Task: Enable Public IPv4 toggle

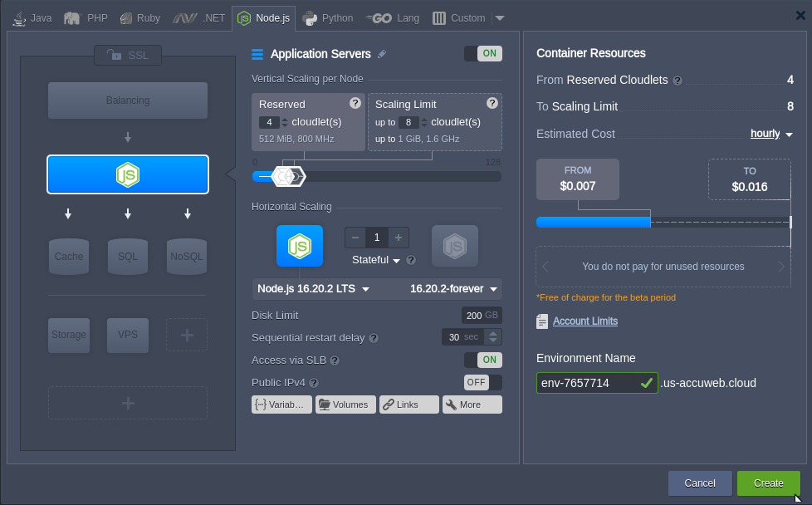Action: pyautogui.click(x=482, y=382)
